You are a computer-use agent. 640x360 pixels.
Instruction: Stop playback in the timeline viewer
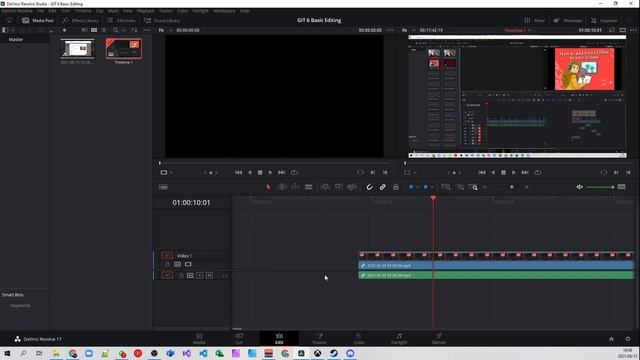503,173
